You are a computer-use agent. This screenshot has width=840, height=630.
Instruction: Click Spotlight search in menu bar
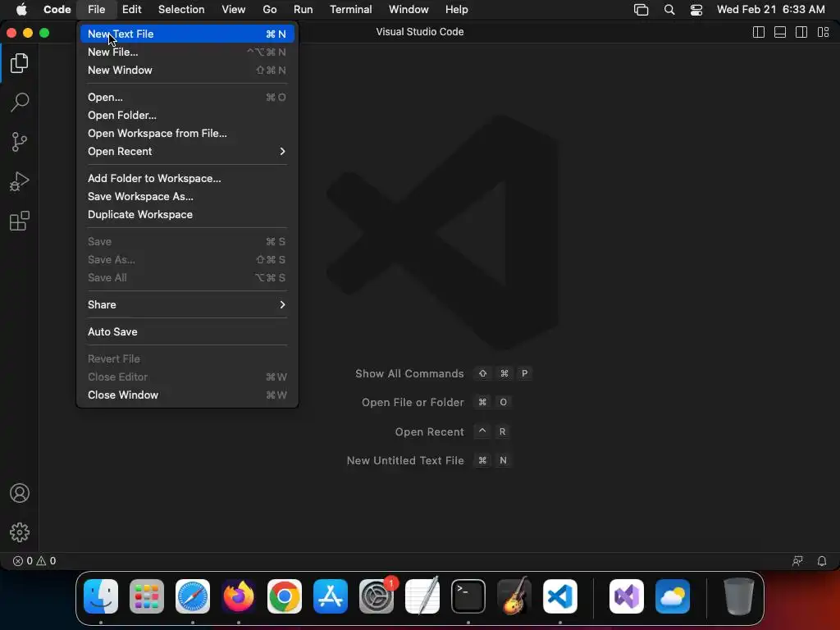pyautogui.click(x=669, y=10)
